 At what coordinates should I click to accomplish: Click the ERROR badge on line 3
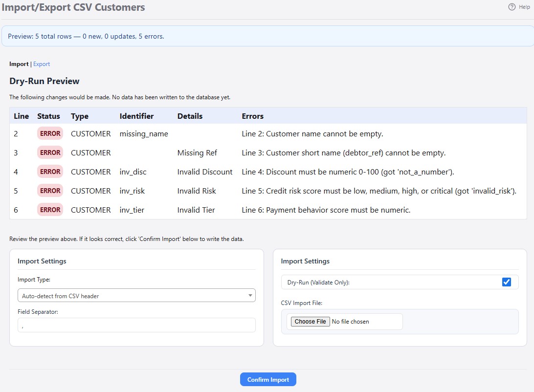pyautogui.click(x=50, y=153)
